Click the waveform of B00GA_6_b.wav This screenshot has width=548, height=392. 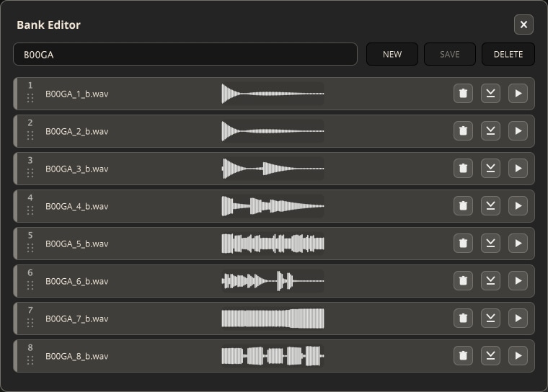(x=273, y=281)
